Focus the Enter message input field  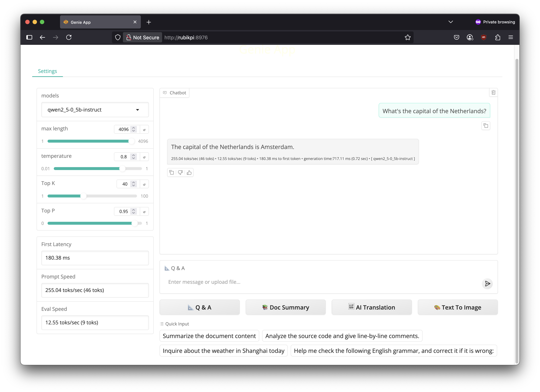click(321, 282)
